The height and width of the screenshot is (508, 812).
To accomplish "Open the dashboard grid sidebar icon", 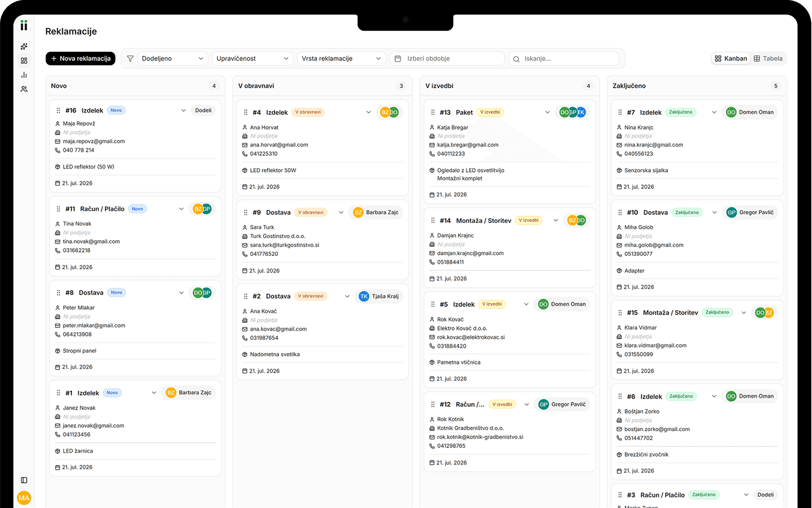I will (24, 61).
